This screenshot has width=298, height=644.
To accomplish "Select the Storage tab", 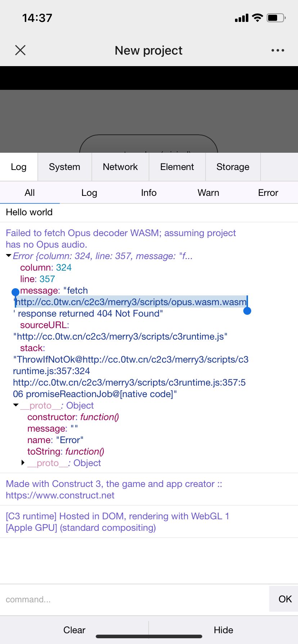I will [232, 167].
